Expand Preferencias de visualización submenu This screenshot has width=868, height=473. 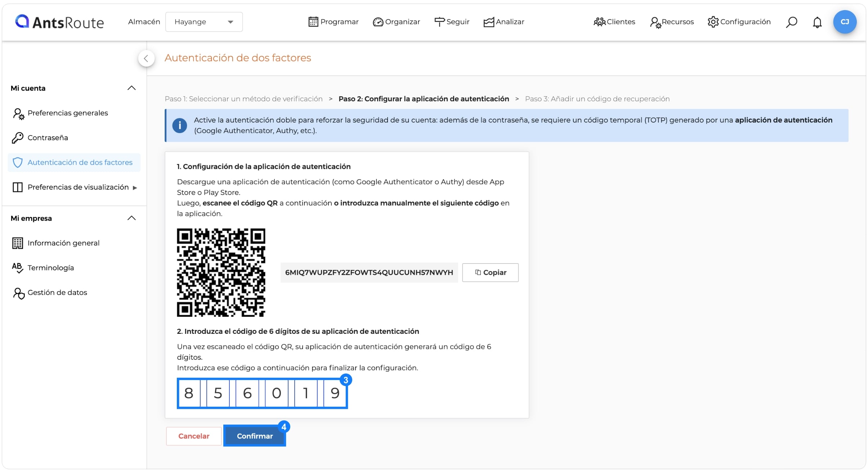[x=135, y=187]
